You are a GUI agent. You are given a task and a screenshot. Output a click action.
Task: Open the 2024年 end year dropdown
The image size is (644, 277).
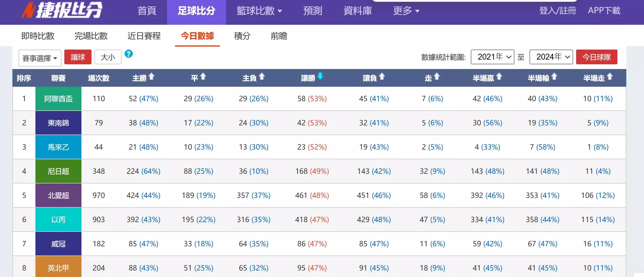pyautogui.click(x=551, y=57)
